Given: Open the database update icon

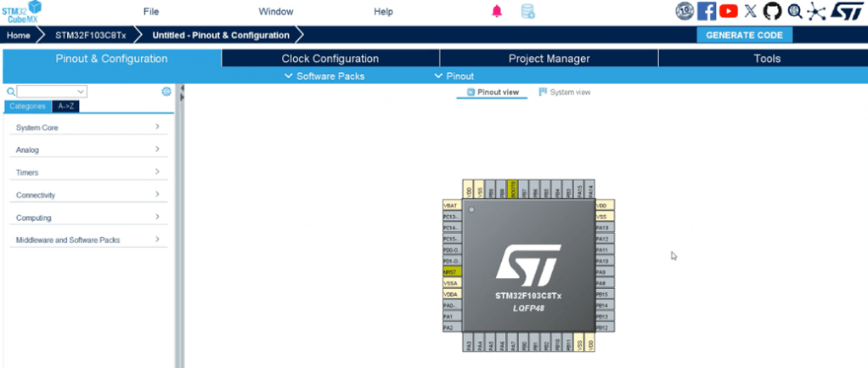Looking at the screenshot, I should (x=527, y=11).
